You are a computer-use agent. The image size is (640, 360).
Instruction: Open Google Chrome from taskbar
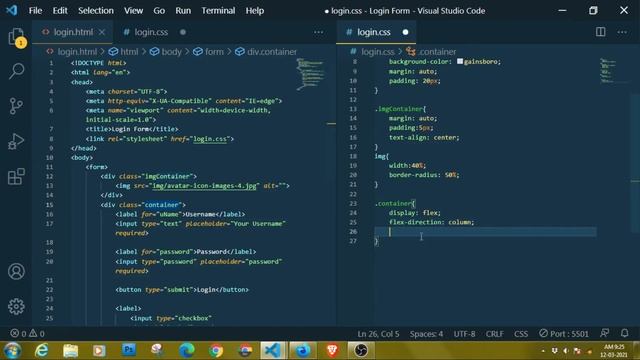(x=216, y=351)
